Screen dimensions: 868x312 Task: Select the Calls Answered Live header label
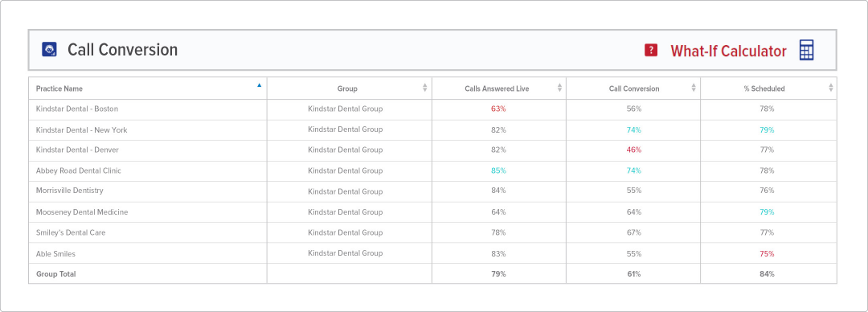click(497, 88)
